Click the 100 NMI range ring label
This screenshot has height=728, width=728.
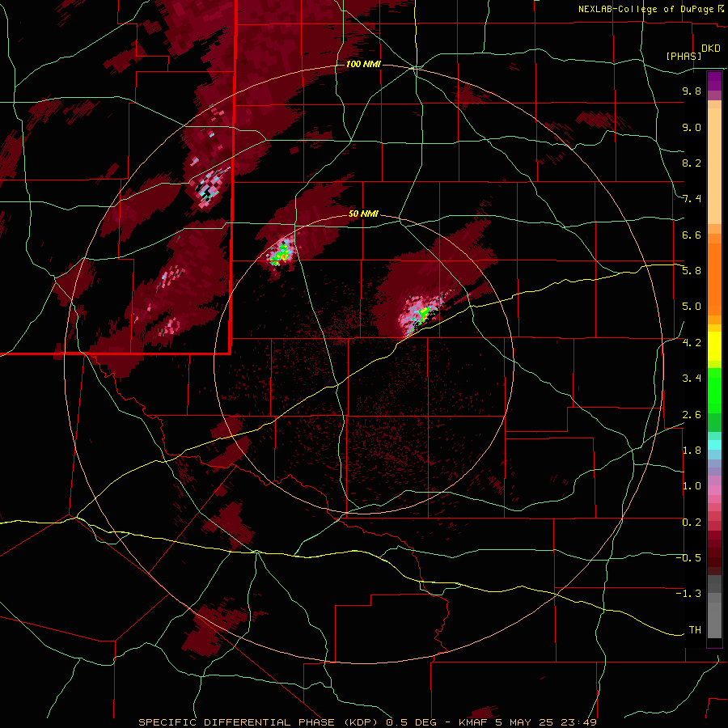[x=363, y=64]
